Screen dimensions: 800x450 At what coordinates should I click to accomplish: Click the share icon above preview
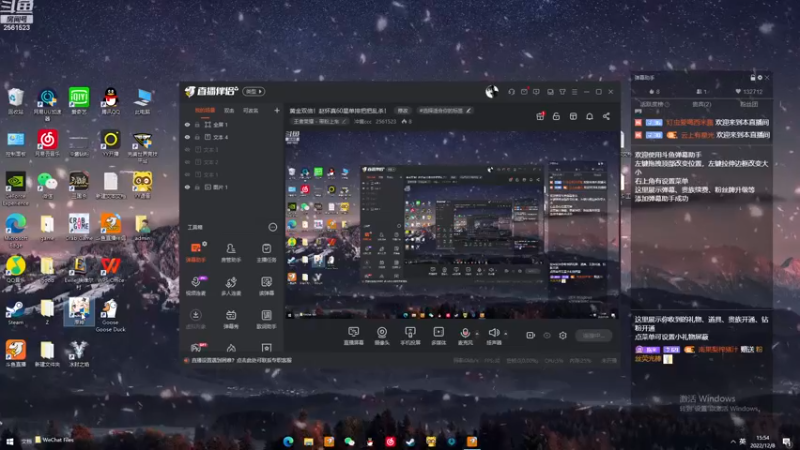pyautogui.click(x=606, y=116)
